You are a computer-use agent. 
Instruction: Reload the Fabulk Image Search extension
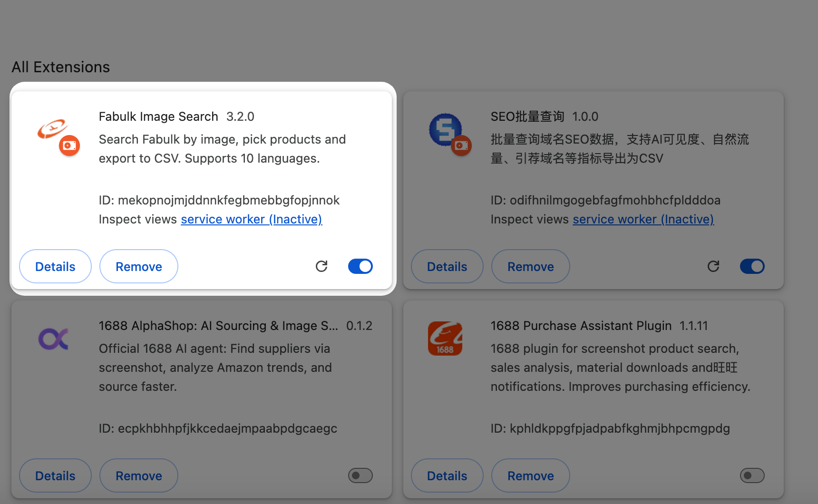point(321,266)
